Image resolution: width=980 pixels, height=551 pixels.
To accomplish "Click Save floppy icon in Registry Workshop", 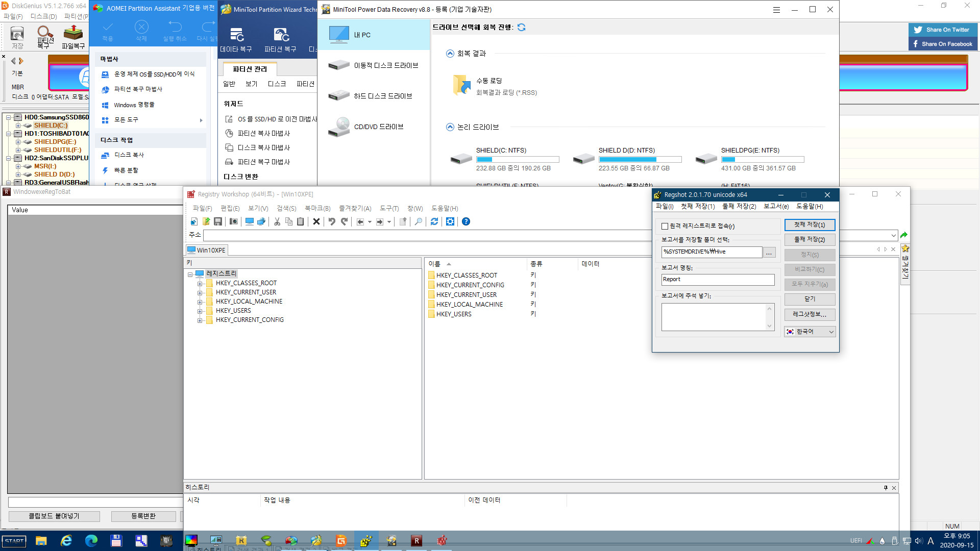I will tap(218, 221).
